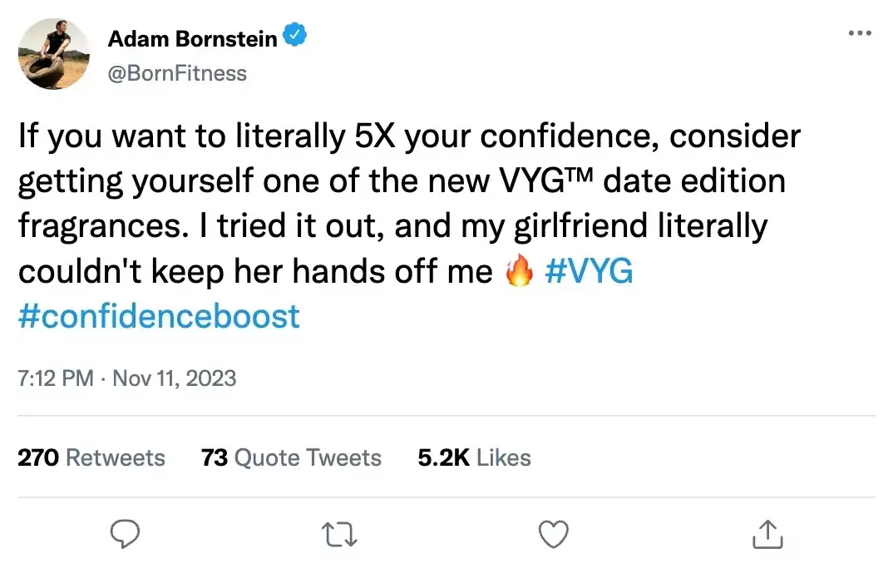Screen dimensions: 893x588
Task: Open the share options icon
Action: pos(767,534)
